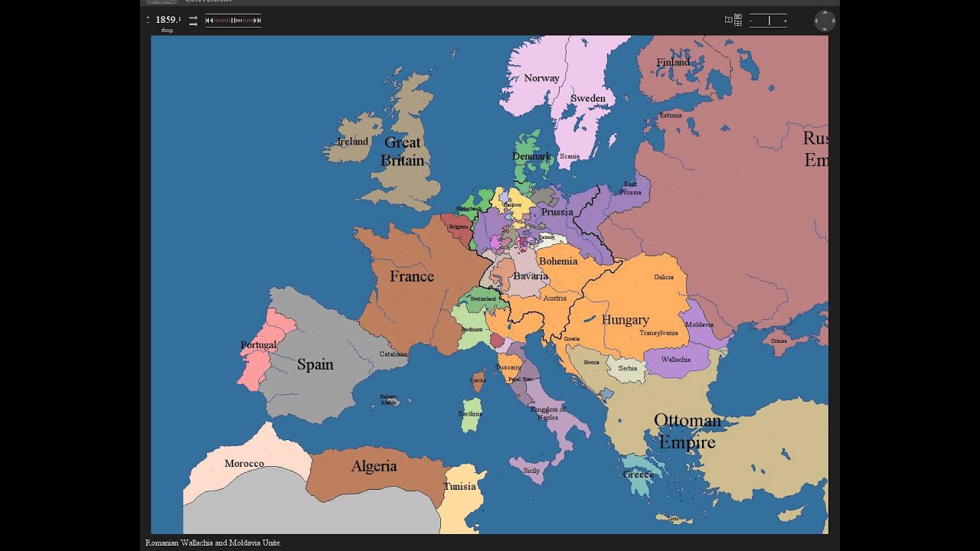This screenshot has width=980, height=551.
Task: Click the Norway label
Action: (x=541, y=78)
